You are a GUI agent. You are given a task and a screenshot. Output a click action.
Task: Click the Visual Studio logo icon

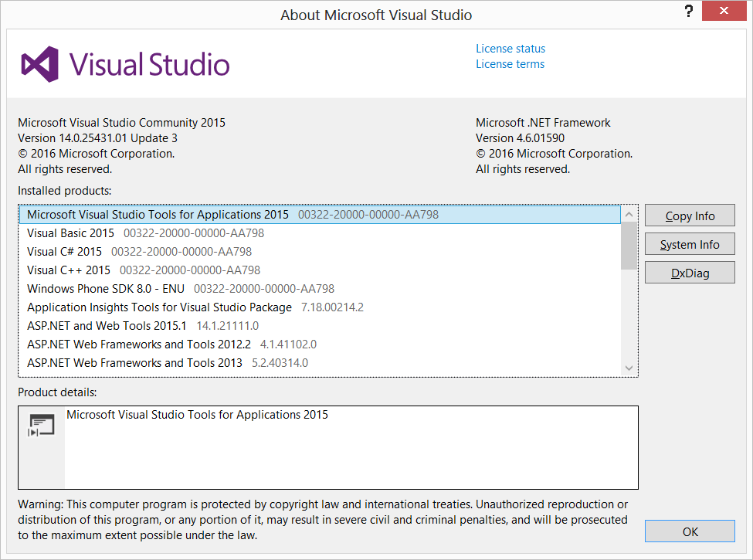coord(40,64)
